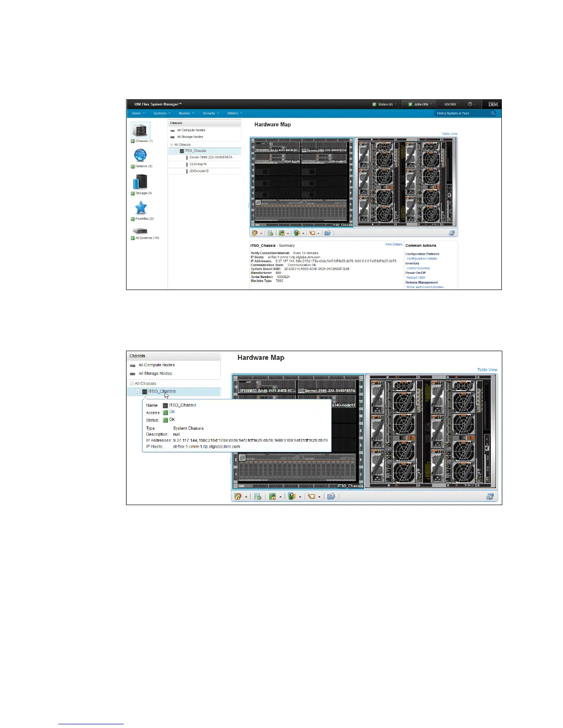Open the Favorites (2) star icon

[x=141, y=208]
